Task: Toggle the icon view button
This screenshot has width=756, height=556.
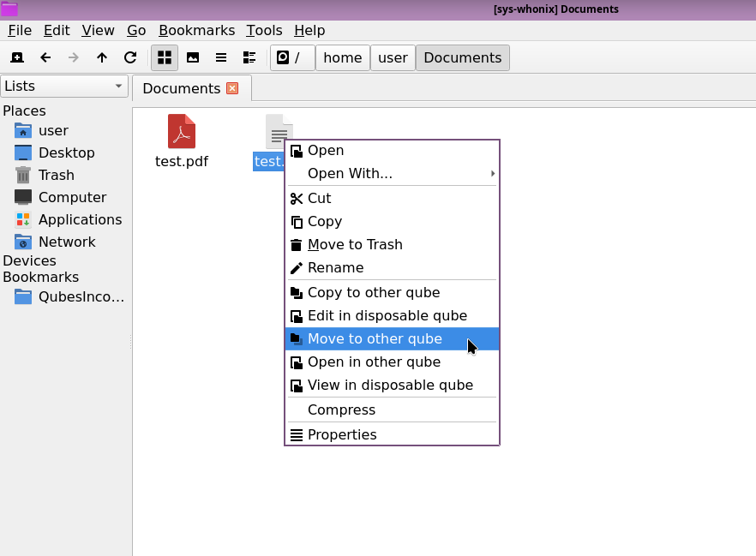Action: (x=165, y=57)
